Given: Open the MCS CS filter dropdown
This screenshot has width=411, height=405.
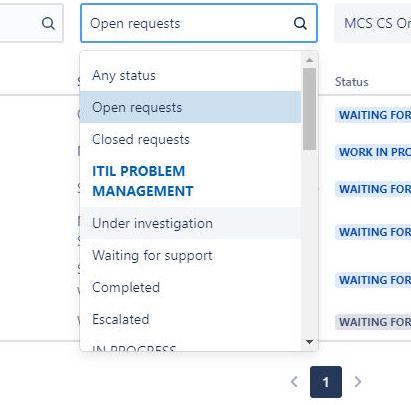Looking at the screenshot, I should click(x=373, y=23).
